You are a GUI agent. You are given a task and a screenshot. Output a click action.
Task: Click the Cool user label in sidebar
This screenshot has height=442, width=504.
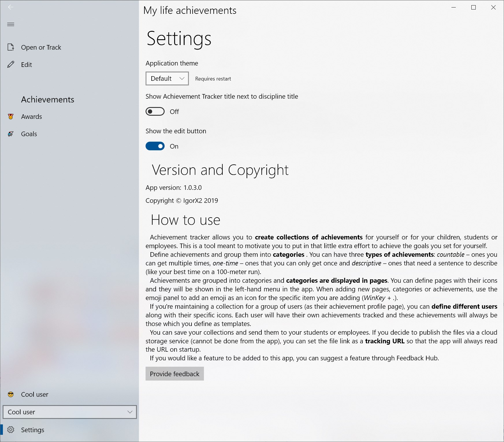35,394
